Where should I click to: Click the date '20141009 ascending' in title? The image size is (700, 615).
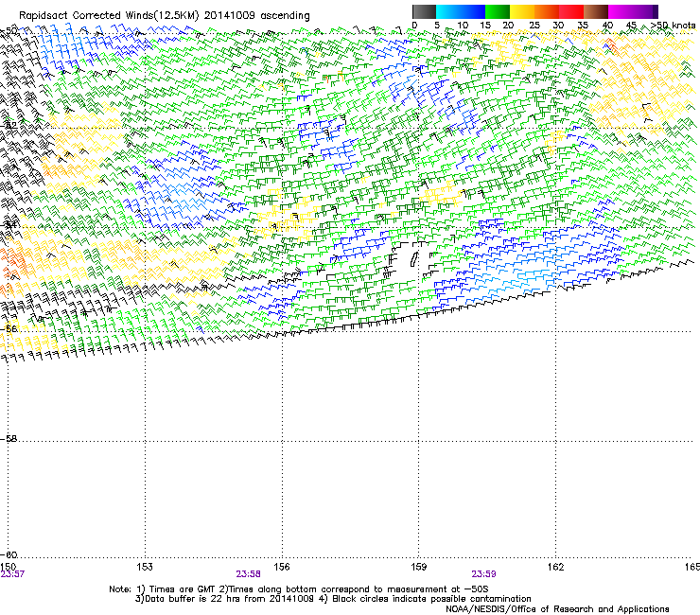[256, 16]
